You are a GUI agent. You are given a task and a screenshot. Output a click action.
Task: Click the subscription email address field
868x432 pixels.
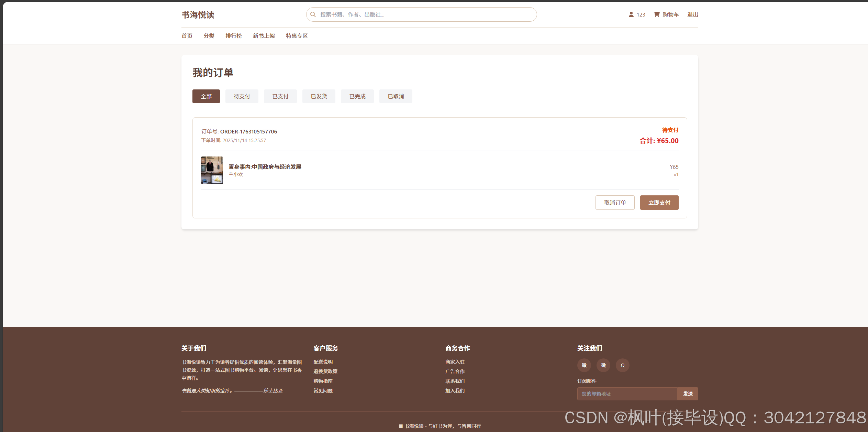[x=627, y=394]
